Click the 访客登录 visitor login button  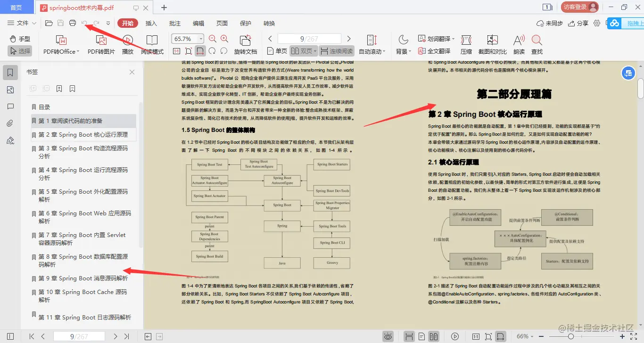click(581, 7)
